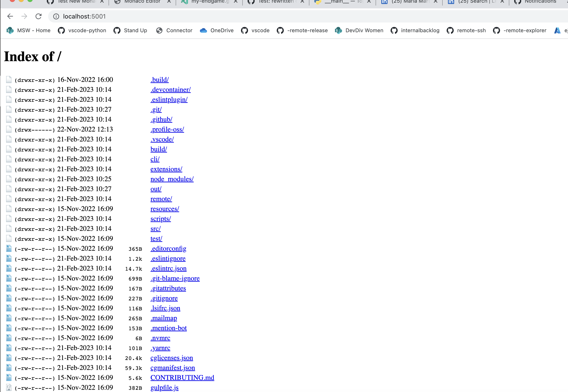568x392 pixels.
Task: Click the browser back arrow
Action: pos(10,16)
